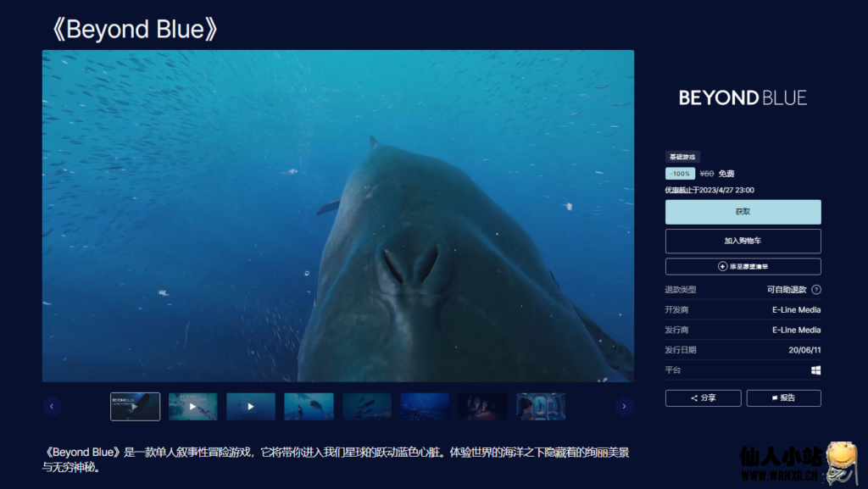Add game to cart with 加入购物车
Image resolution: width=868 pixels, height=489 pixels.
pos(743,241)
